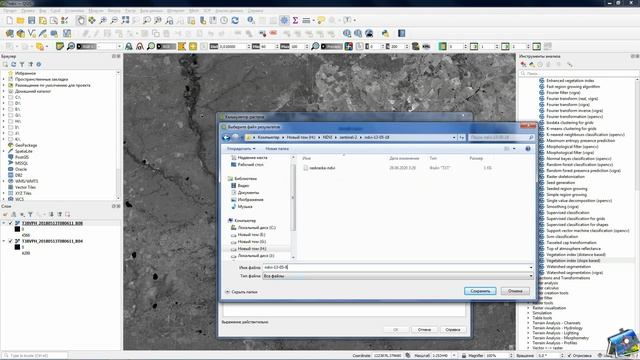Click the Python Console icon
Viewport: 640px width, 360px height.
385,33
